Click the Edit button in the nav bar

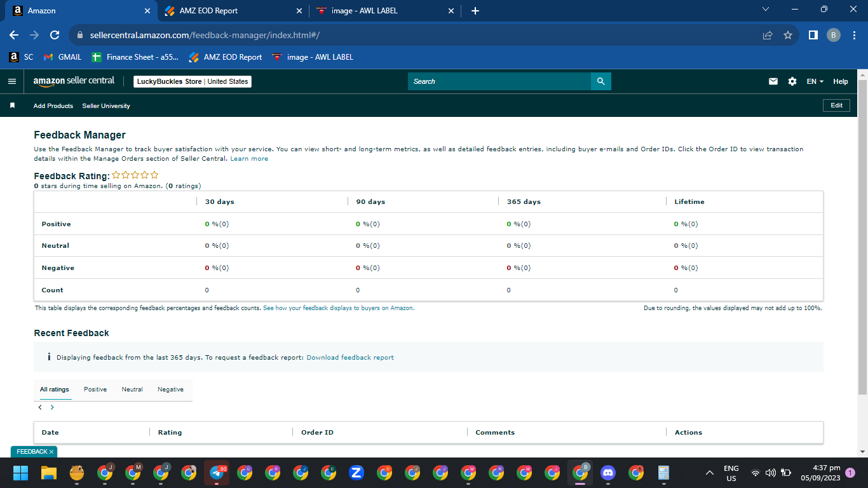tap(836, 105)
